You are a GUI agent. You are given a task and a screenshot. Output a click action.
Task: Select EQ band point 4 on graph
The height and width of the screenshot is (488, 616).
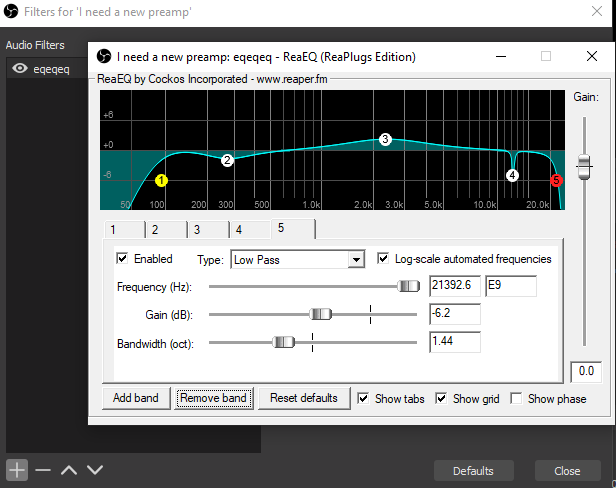click(x=512, y=175)
